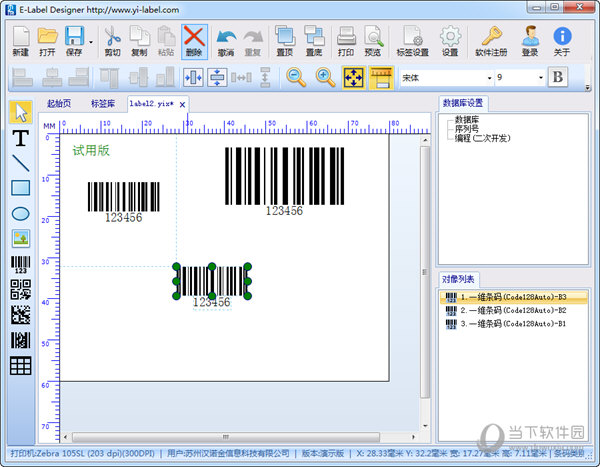Select list item Code128Auto-B3

pos(514,297)
